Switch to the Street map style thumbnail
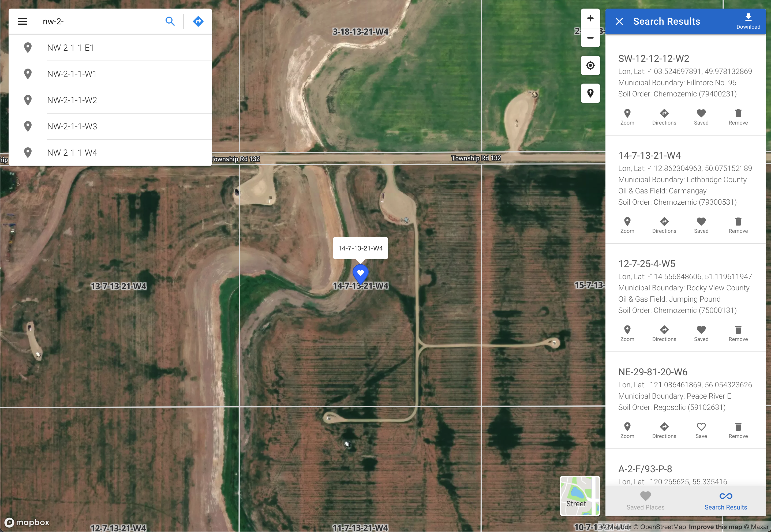The height and width of the screenshot is (532, 771). (579, 495)
